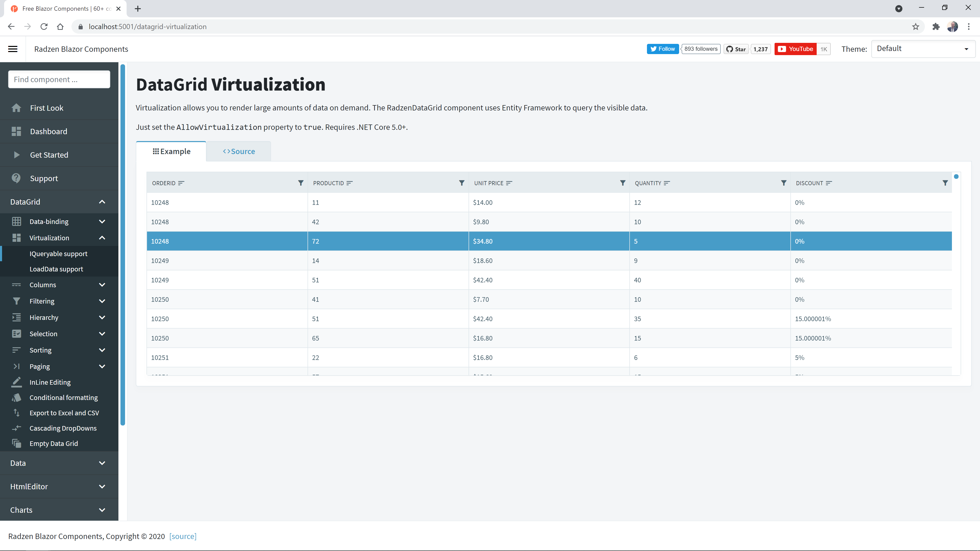Click the First Look home icon
The height and width of the screenshot is (551, 980).
16,108
